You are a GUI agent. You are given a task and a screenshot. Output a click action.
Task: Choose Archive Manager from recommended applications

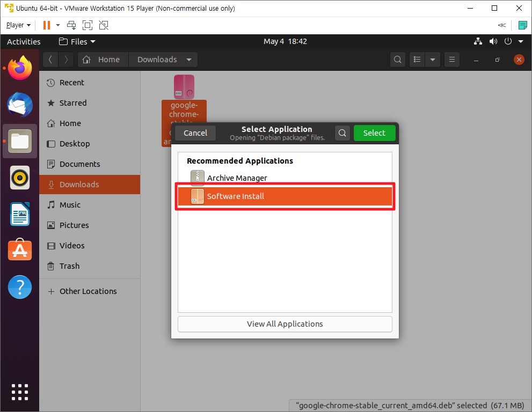coord(285,178)
